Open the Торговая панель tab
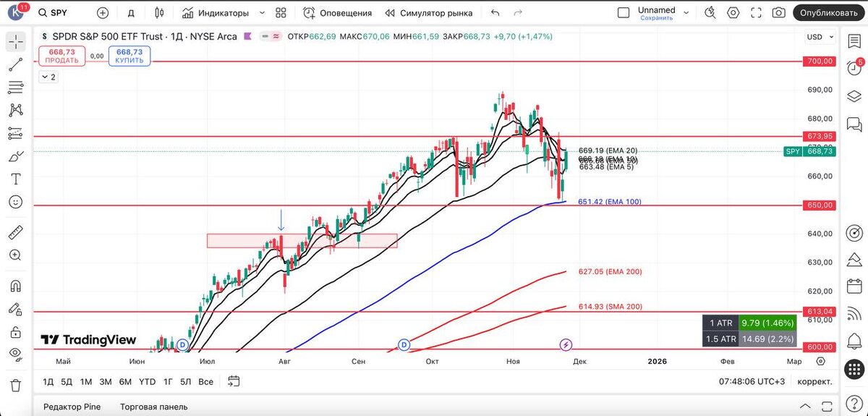This screenshot has width=868, height=416. (x=153, y=407)
